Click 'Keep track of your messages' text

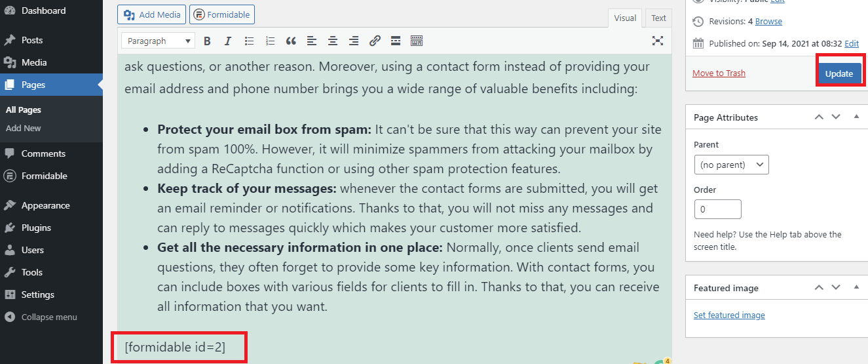(247, 188)
